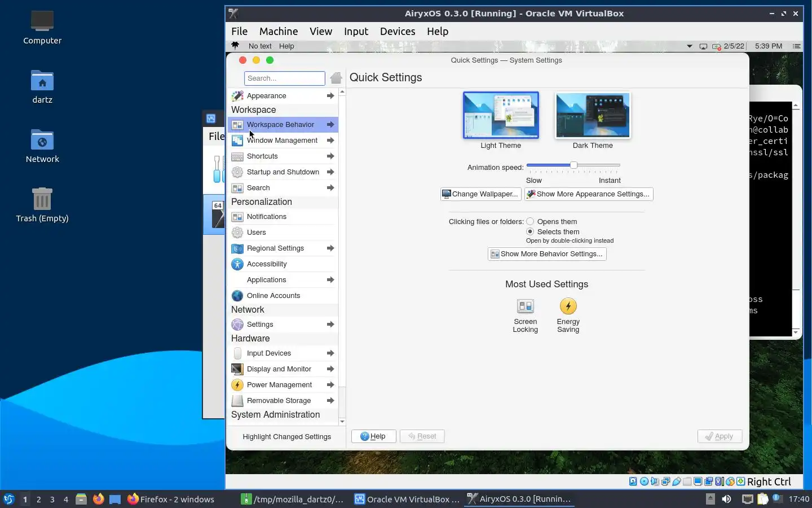Open Screen Locking from Most Used Settings
Screen dimensions: 812x508
[x=525, y=316]
